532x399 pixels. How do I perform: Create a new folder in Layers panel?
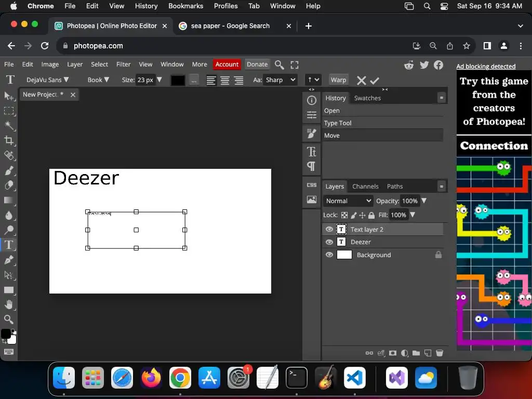416,353
